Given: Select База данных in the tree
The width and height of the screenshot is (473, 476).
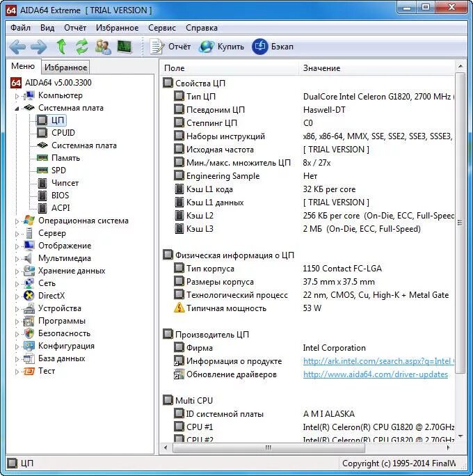Looking at the screenshot, I should click(62, 358).
